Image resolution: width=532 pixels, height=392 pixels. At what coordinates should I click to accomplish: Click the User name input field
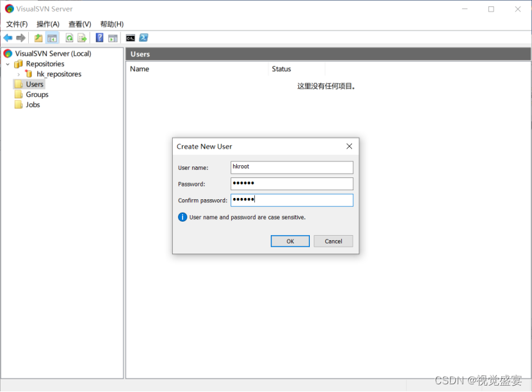tap(292, 167)
